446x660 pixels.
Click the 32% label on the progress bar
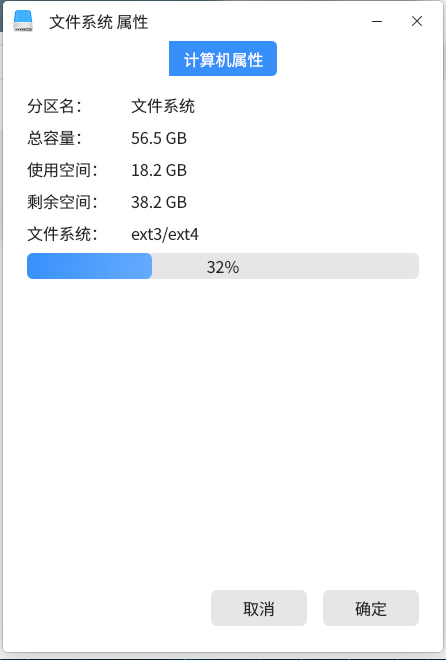223,267
